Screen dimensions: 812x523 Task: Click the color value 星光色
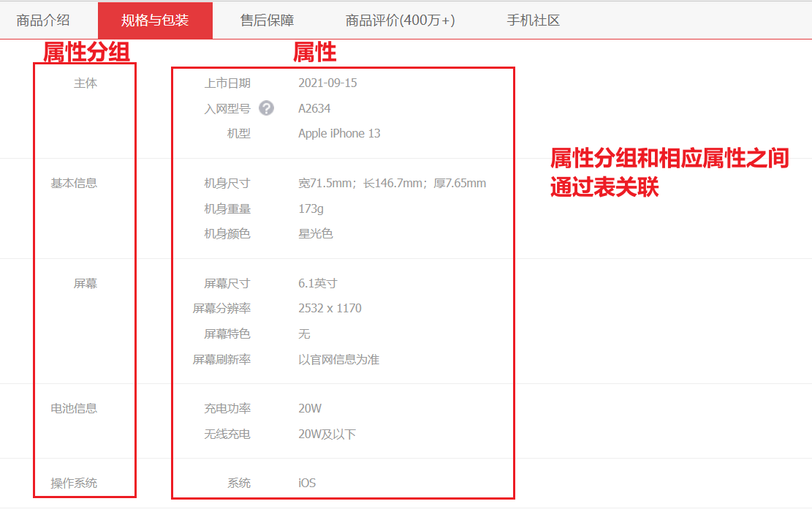(316, 233)
